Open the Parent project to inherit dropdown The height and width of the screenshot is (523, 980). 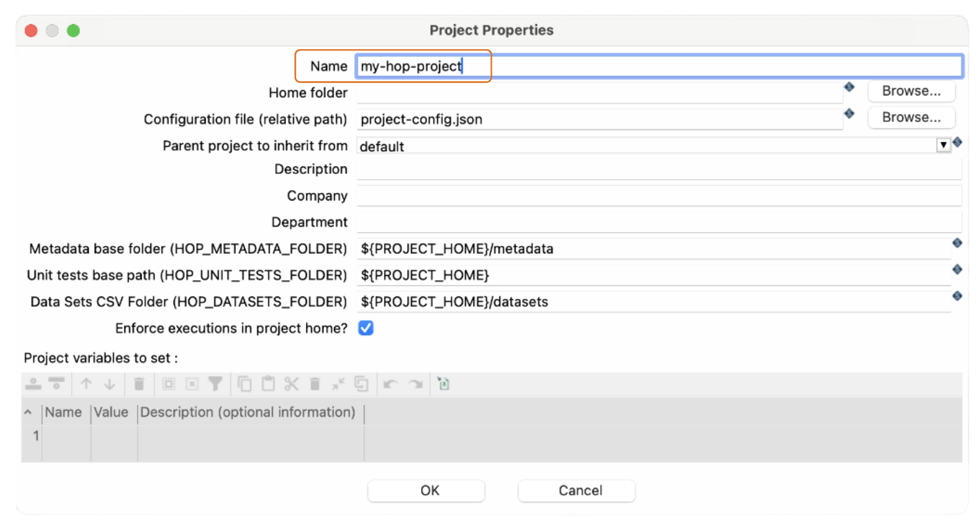pyautogui.click(x=943, y=145)
